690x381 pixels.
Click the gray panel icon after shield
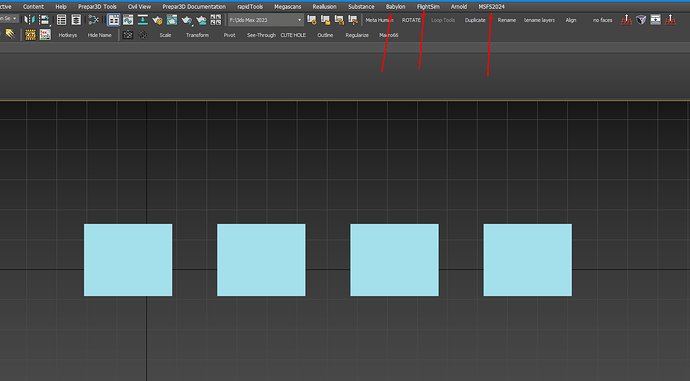click(x=656, y=20)
